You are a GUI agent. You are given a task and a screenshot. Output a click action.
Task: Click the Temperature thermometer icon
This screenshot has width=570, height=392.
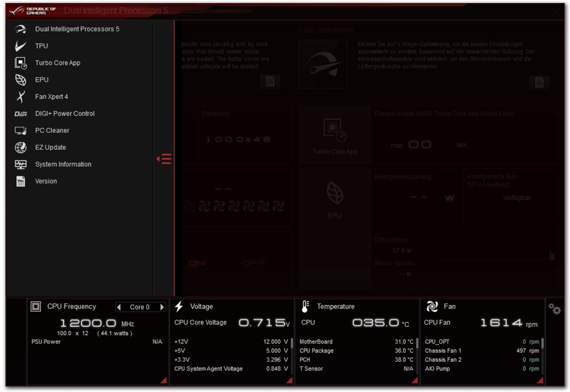[x=306, y=307]
